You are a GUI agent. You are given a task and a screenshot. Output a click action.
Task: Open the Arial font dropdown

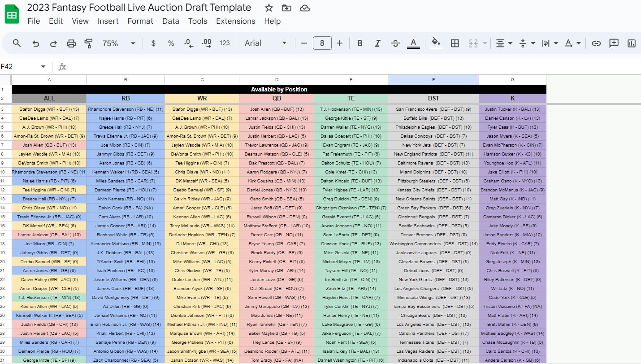coord(264,43)
